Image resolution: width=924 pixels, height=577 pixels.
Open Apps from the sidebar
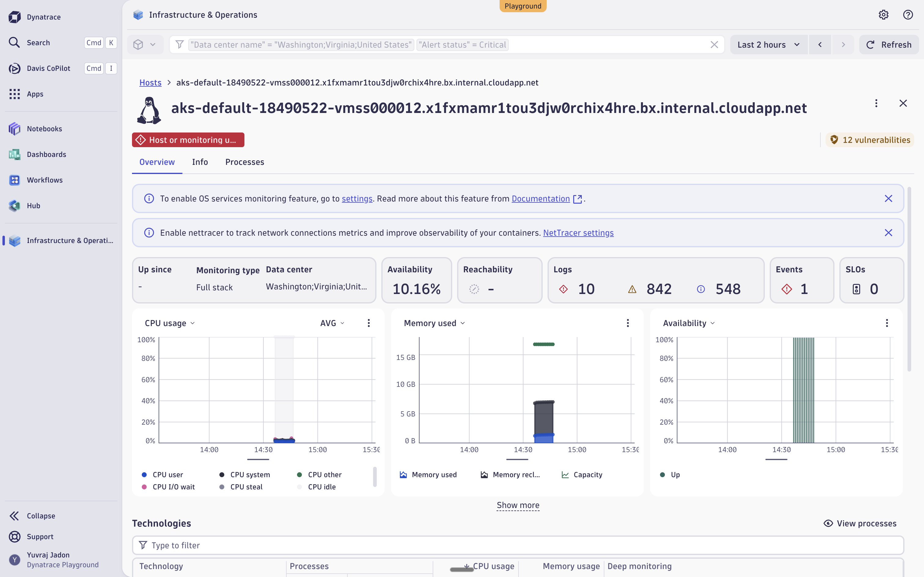(x=35, y=94)
